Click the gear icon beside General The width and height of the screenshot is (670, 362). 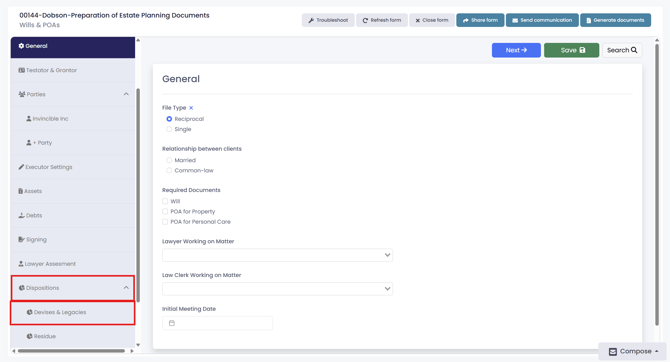(21, 46)
